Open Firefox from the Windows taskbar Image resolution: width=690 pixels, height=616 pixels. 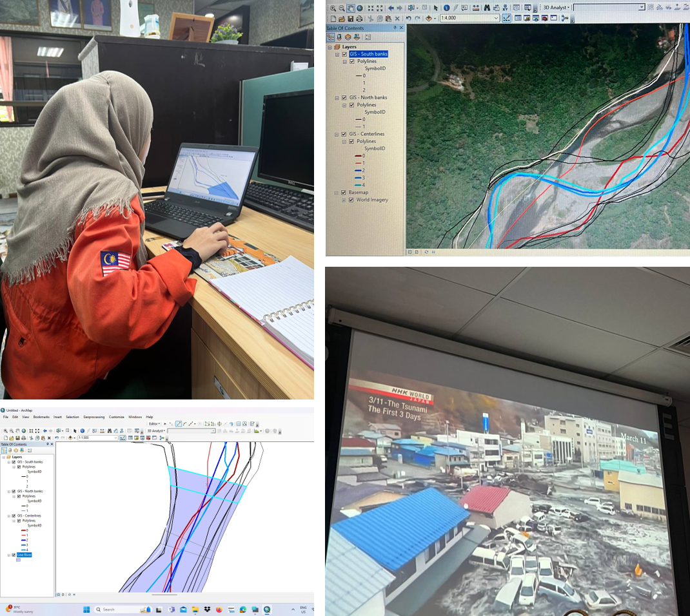(x=219, y=610)
